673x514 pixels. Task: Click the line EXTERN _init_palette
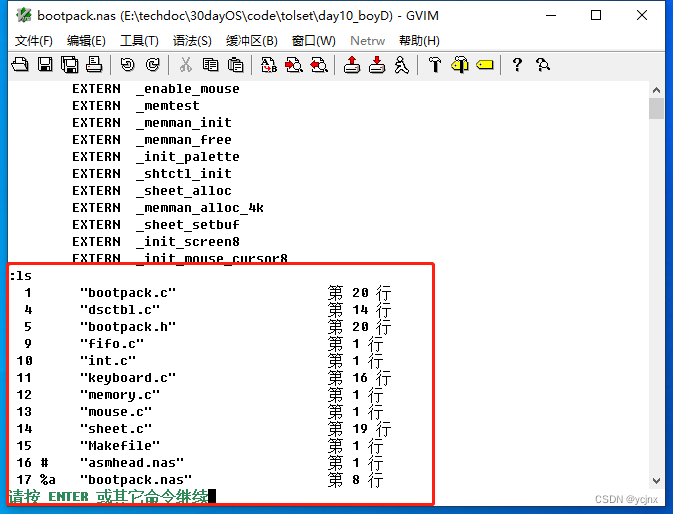pos(156,157)
